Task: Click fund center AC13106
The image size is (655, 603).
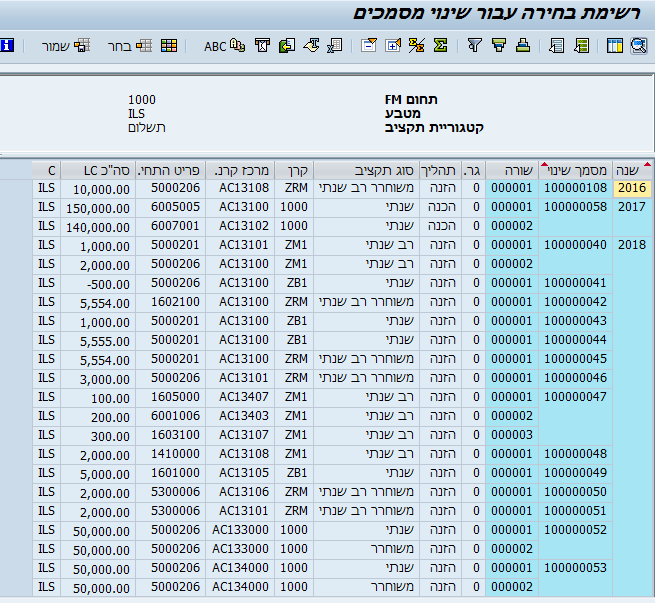Action: point(240,492)
